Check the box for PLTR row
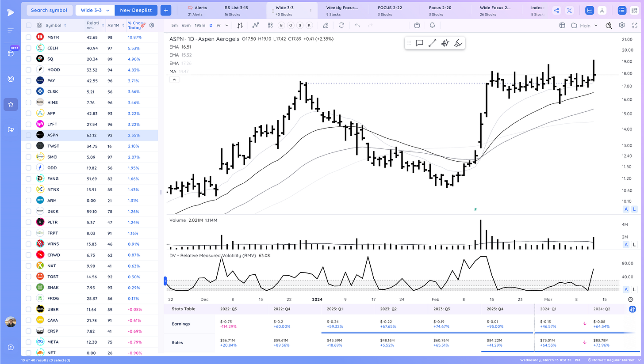Viewport: 644px width, 364px height. [29, 222]
